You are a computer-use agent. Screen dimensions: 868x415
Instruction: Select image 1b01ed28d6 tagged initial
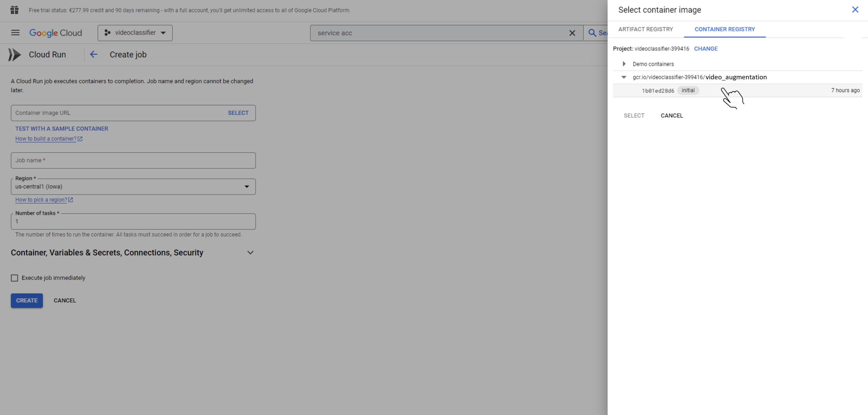(658, 91)
